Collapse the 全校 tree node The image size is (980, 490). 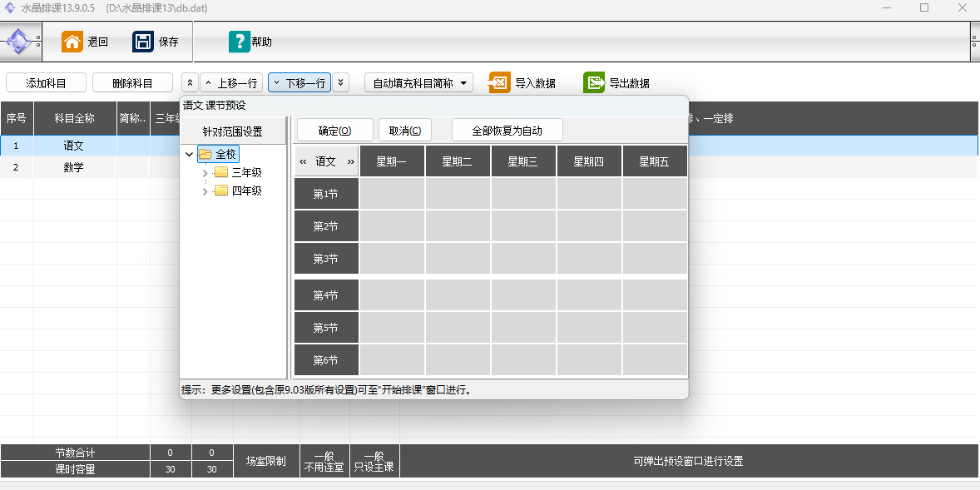(x=190, y=154)
